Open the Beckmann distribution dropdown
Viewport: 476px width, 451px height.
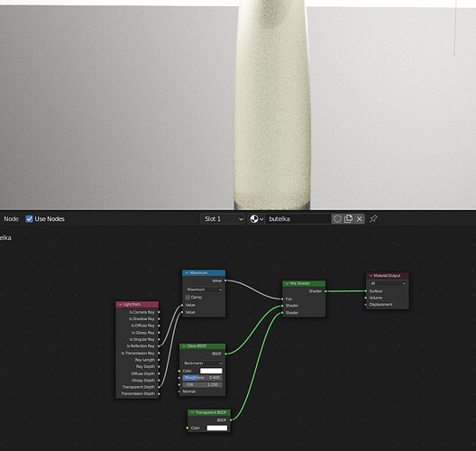click(203, 364)
